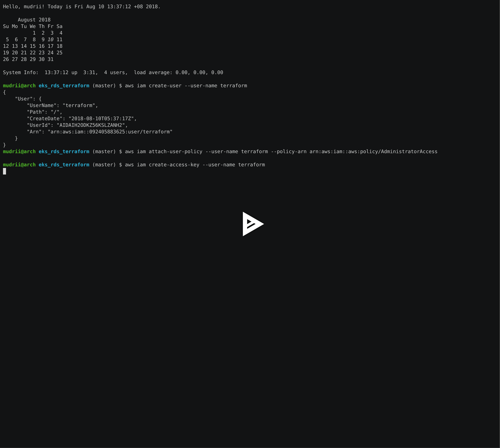Select the blinking terminal cursor
The image size is (500, 448).
point(4,172)
